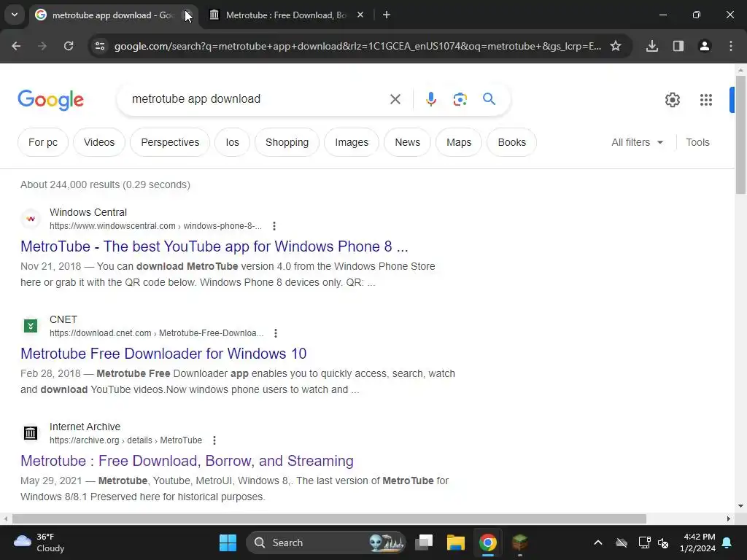Filter results by For pc

[x=43, y=142]
